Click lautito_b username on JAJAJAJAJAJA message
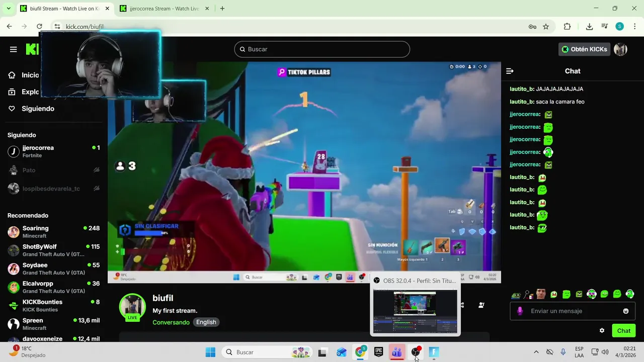The height and width of the screenshot is (362, 644). point(522,89)
